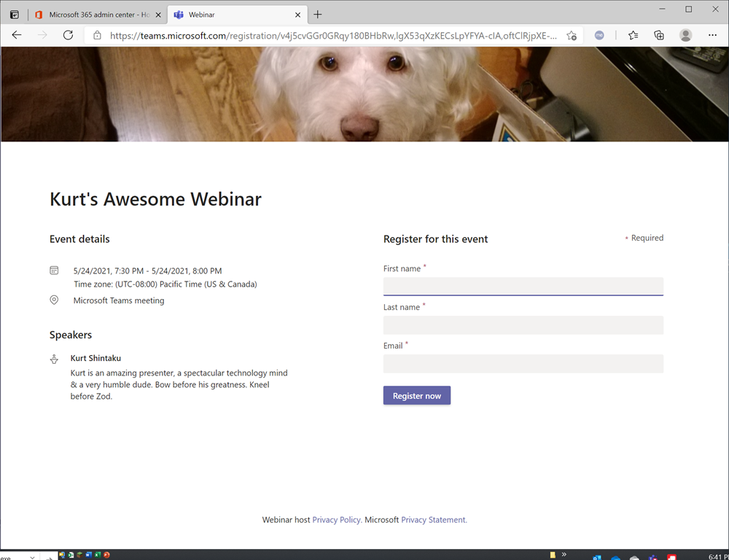Open a new browser tab
This screenshot has width=729, height=560.
pos(318,15)
